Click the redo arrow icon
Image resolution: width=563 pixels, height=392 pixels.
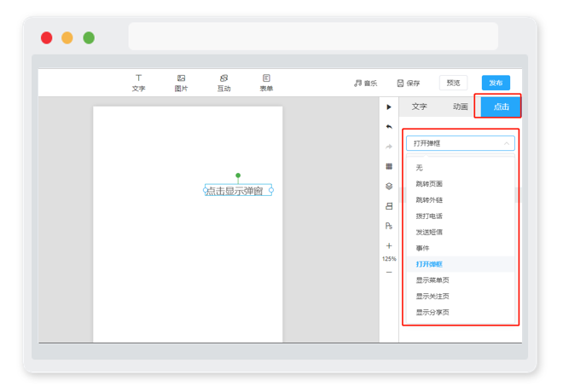pyautogui.click(x=389, y=147)
